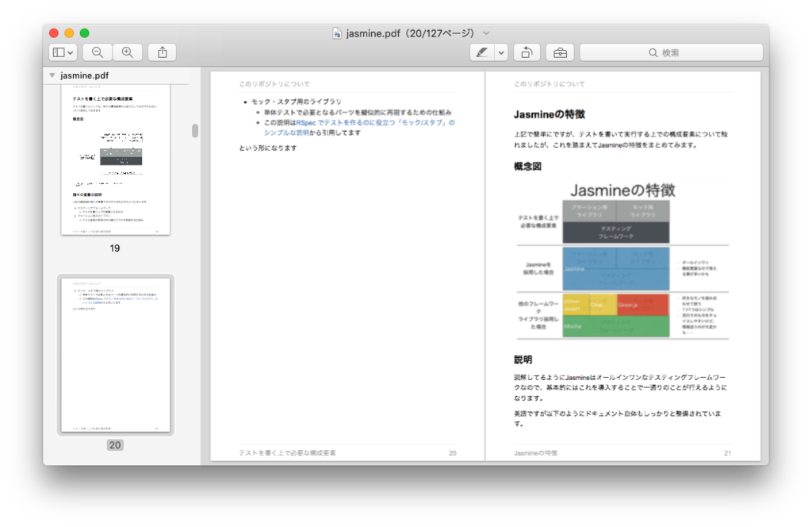Click the page label 20 under thumbnail
This screenshot has width=812, height=527.
click(115, 445)
